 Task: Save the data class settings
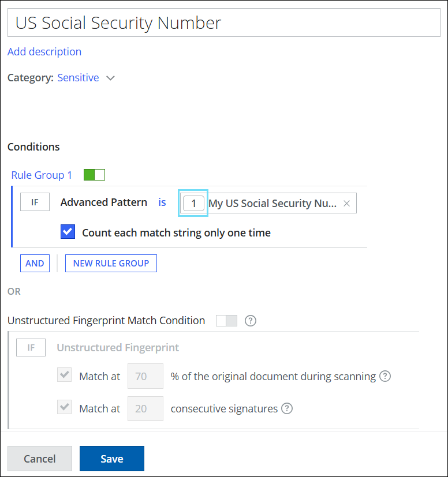click(x=111, y=459)
